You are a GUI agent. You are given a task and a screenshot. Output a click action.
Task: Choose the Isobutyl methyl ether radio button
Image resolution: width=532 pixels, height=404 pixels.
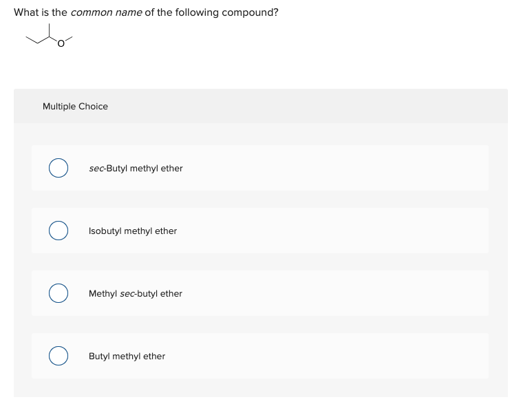click(x=58, y=231)
